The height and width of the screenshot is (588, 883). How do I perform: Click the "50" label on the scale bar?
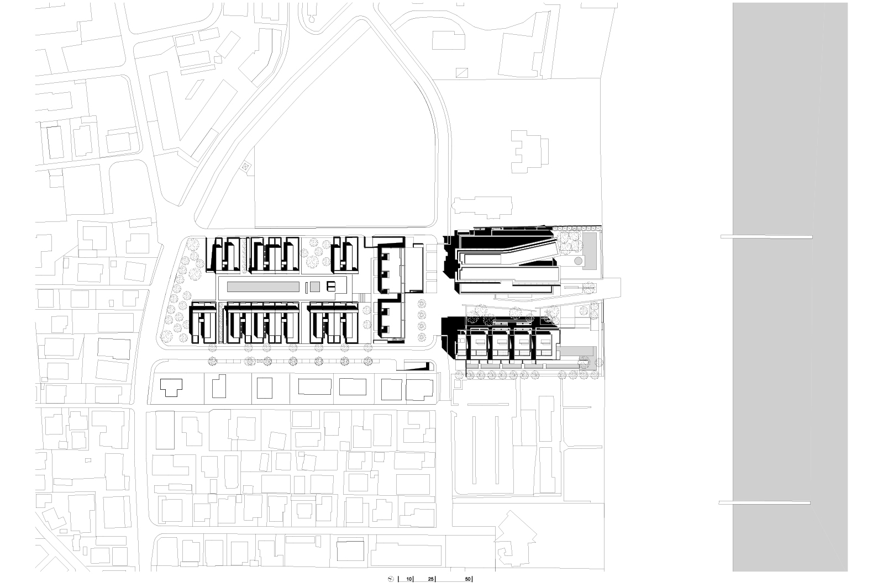tap(467, 579)
